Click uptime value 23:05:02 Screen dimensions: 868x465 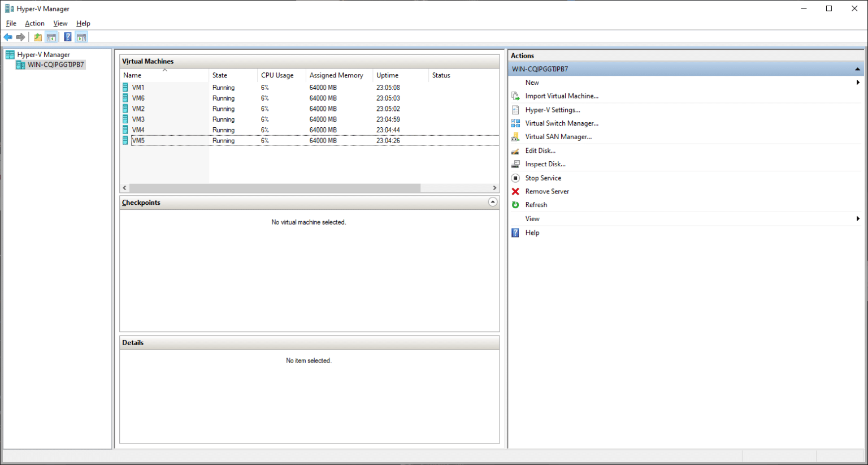(388, 109)
